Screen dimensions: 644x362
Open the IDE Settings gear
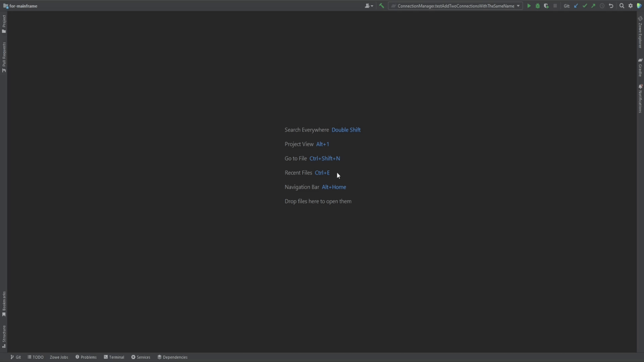click(x=631, y=6)
